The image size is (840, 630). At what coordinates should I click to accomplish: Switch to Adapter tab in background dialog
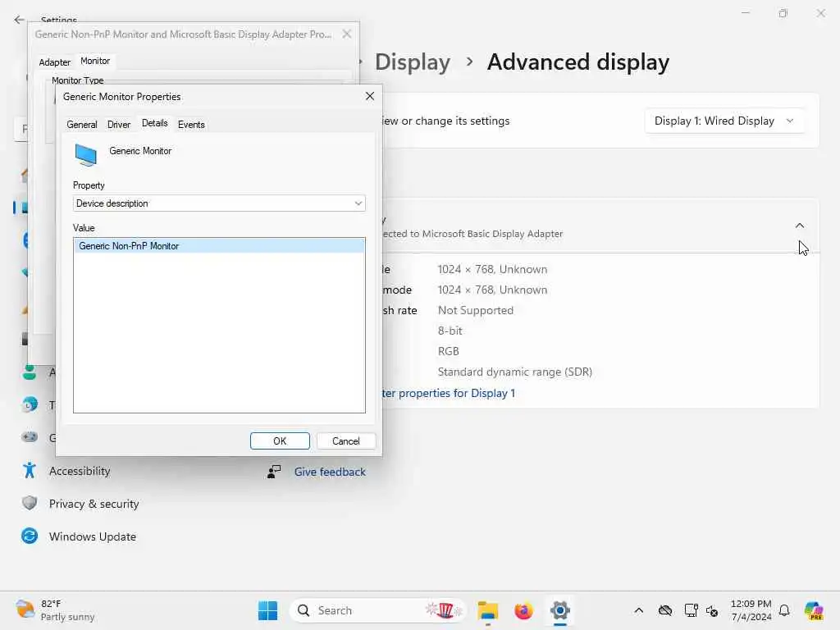tap(54, 62)
